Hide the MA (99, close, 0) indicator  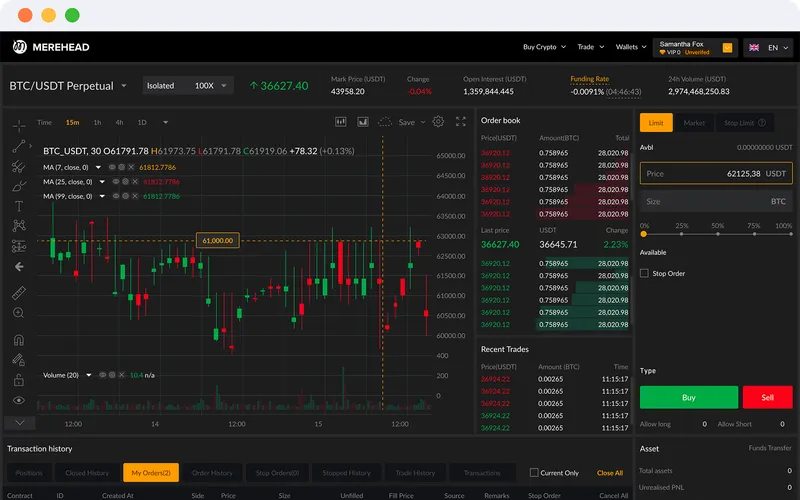pyautogui.click(x=116, y=196)
